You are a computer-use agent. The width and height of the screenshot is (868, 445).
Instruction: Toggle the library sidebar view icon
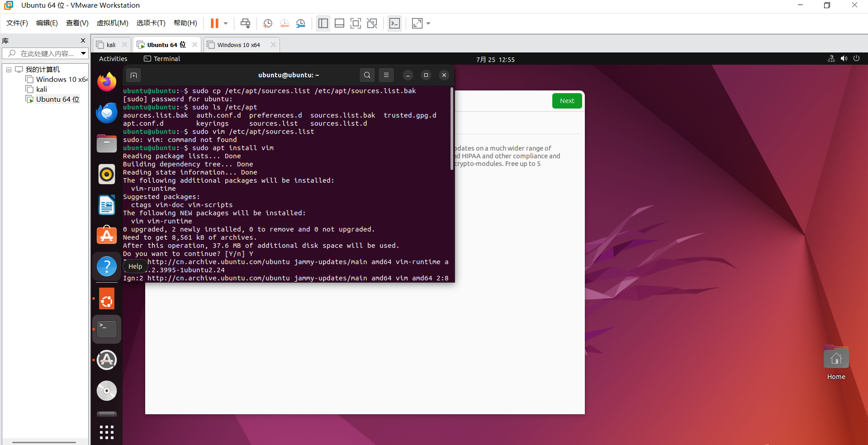pos(323,23)
